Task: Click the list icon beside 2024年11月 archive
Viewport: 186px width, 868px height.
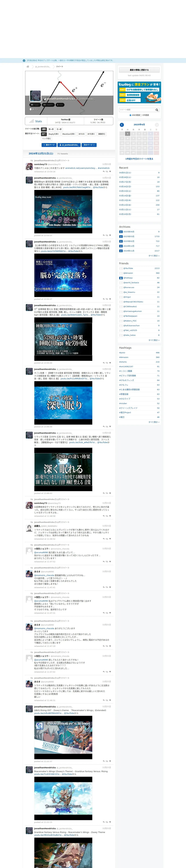Action: [x=121, y=251]
